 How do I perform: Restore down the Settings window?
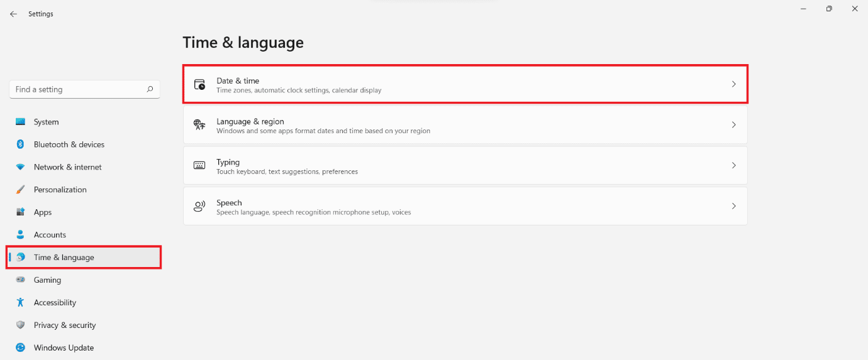[829, 9]
